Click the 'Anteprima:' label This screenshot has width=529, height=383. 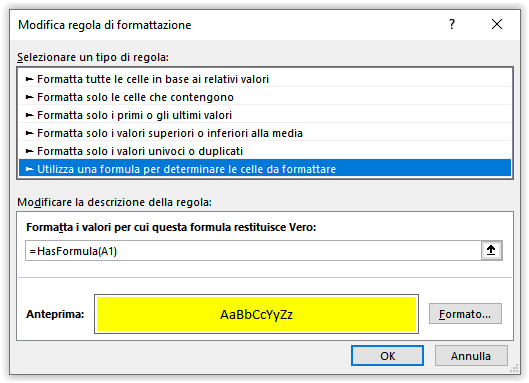click(55, 314)
